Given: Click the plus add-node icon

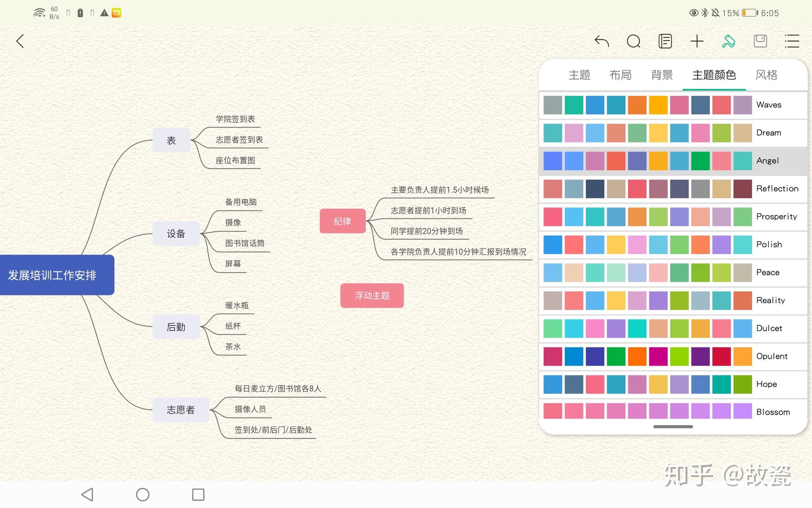Looking at the screenshot, I should coord(697,41).
